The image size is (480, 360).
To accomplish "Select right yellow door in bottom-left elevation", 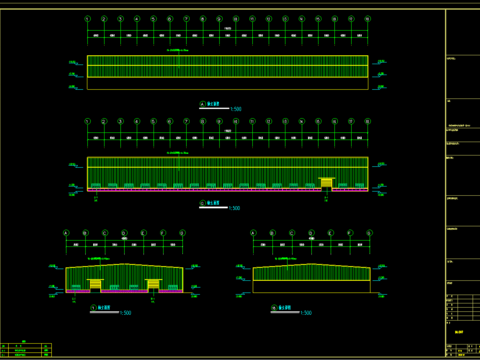I will click(153, 284).
